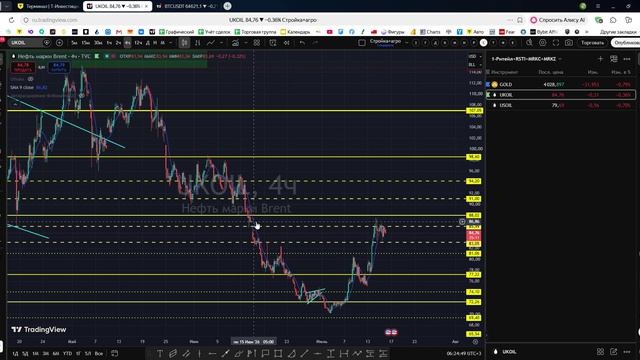Reload the page in browser

click(x=11, y=20)
